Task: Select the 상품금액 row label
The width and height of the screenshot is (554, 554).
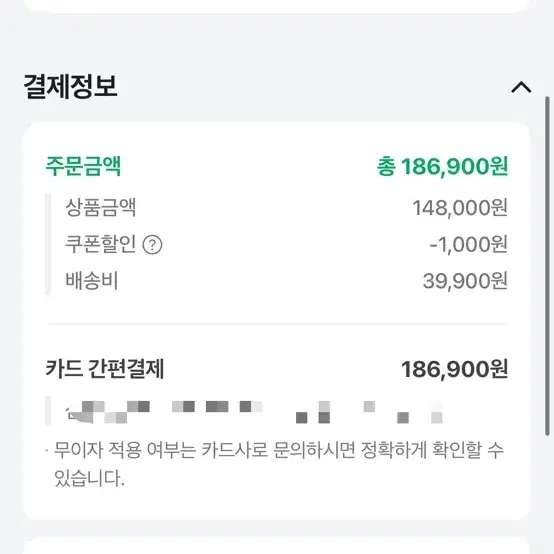Action: pos(101,207)
